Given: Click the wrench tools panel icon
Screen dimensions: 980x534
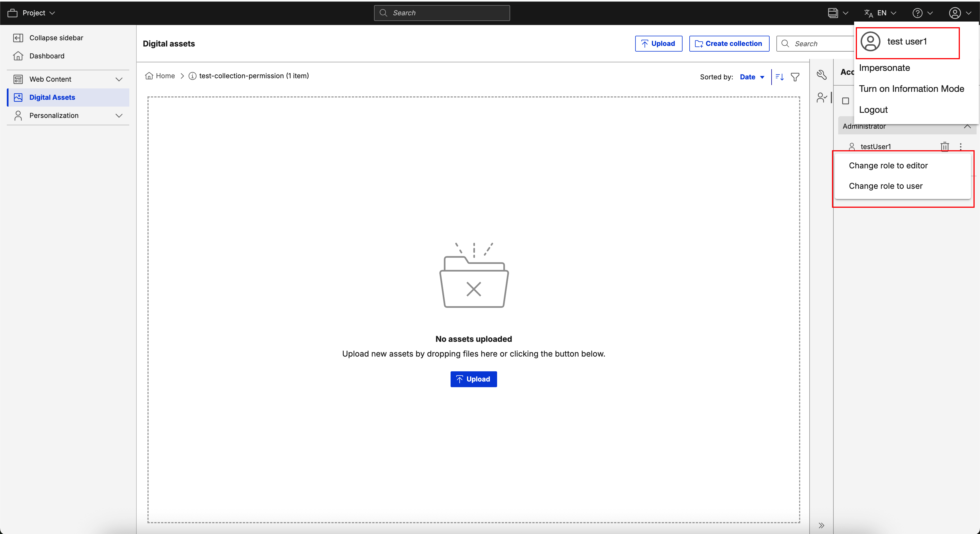Looking at the screenshot, I should pos(822,75).
